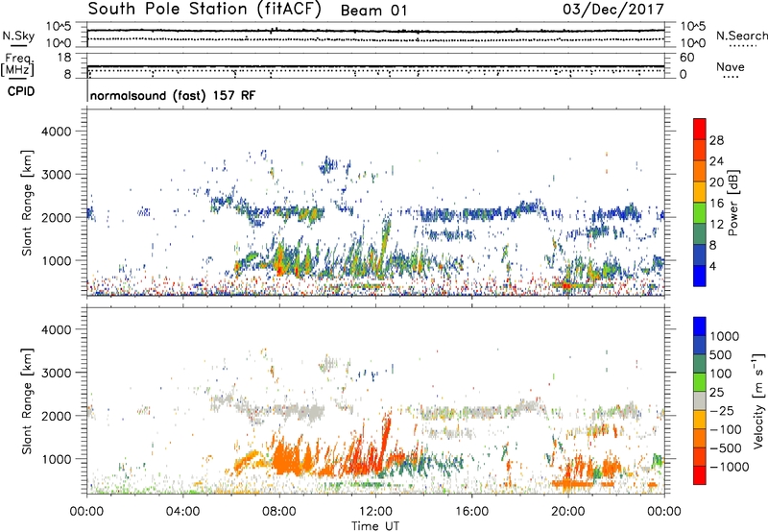
Task: Click the 24 label on power colorbar
Action: point(716,161)
